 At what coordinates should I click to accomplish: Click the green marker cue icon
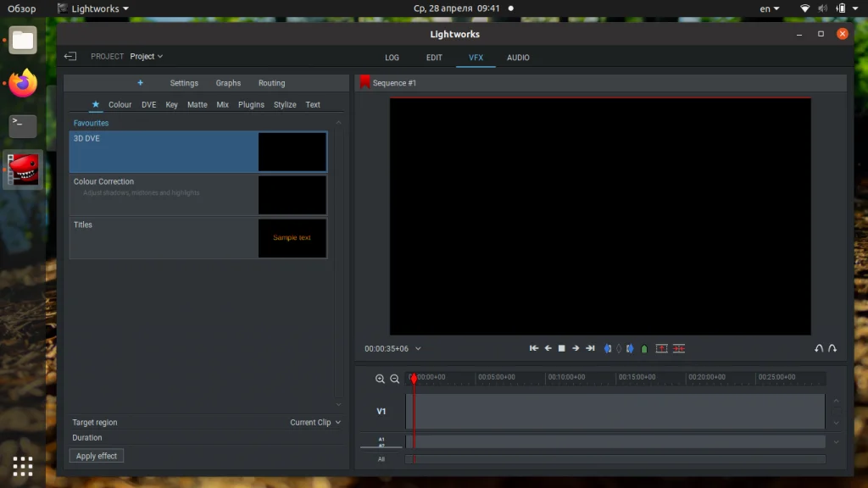[644, 348]
